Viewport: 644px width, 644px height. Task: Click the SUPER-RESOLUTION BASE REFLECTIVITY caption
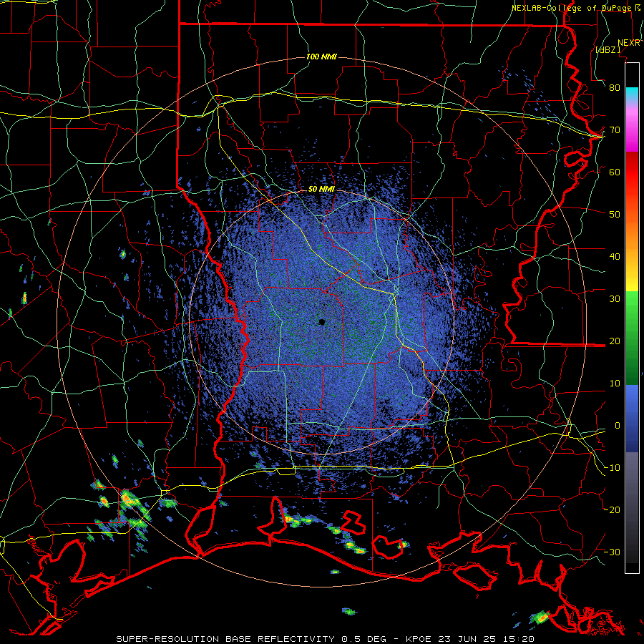click(225, 639)
